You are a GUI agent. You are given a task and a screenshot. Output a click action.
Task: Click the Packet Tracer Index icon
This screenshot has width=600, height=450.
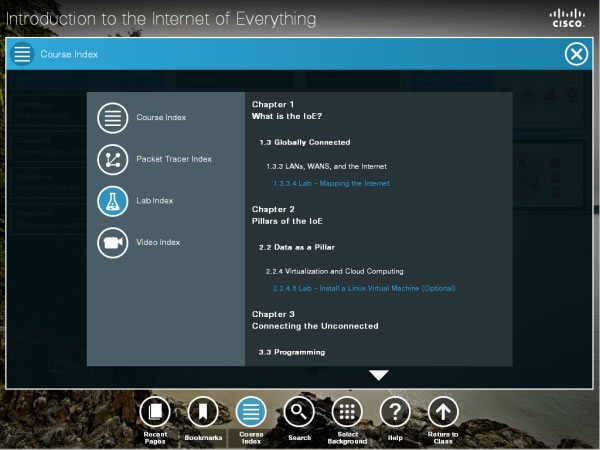pos(112,159)
